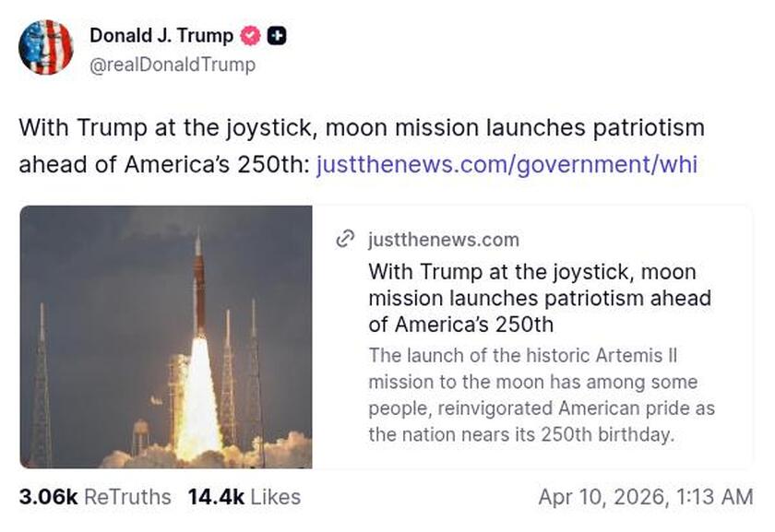Click the Likes label
775x532 pixels.
274,496
